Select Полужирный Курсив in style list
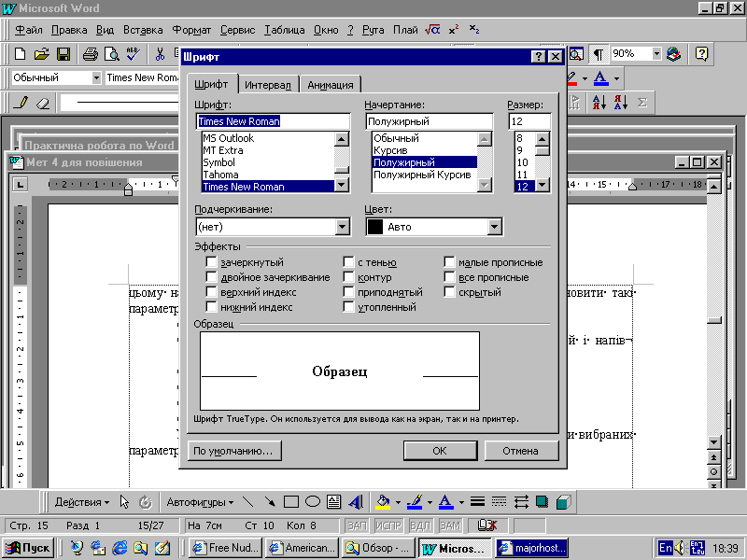 pyautogui.click(x=422, y=175)
